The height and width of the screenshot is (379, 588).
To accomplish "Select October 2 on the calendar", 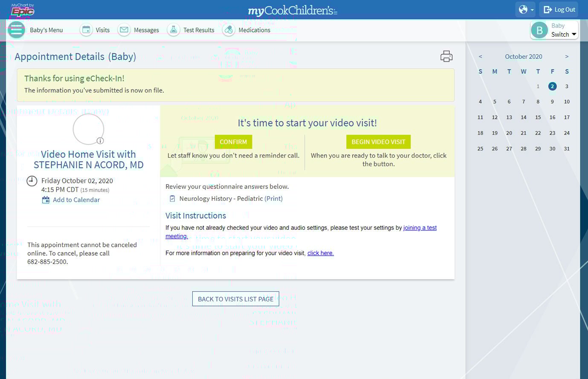I will 552,86.
